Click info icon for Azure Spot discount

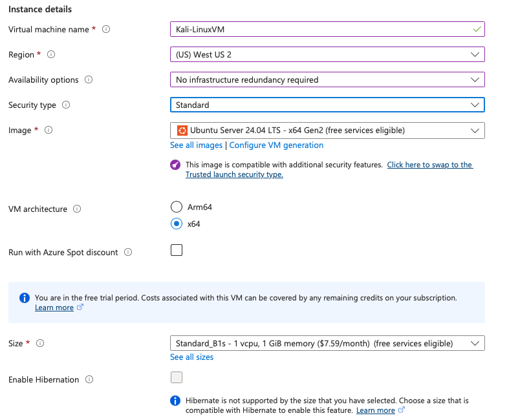[x=128, y=252]
